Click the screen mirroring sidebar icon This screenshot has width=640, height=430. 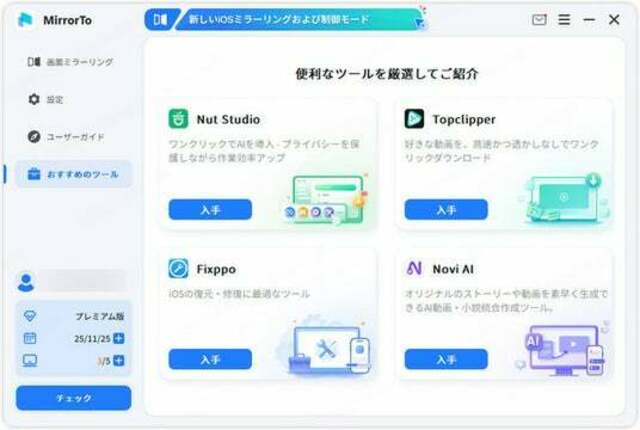coord(34,62)
